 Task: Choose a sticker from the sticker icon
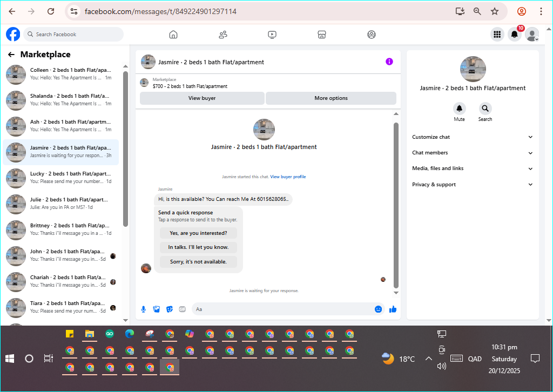(170, 309)
